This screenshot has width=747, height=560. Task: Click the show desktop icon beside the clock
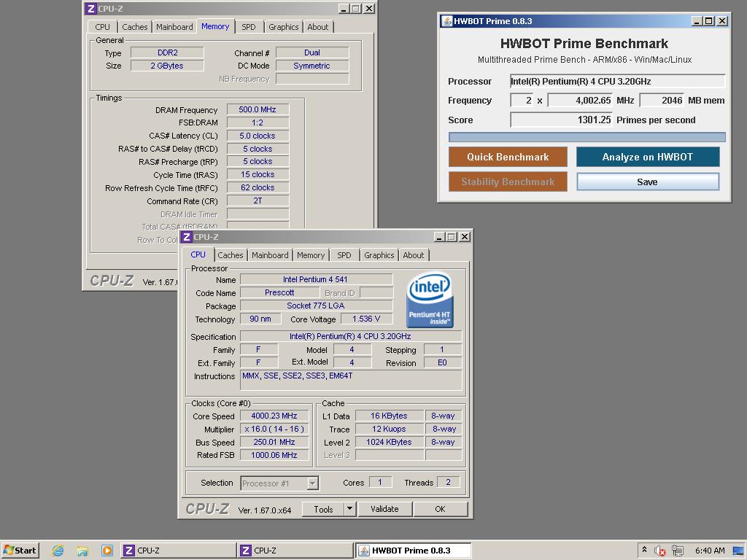pos(738,551)
